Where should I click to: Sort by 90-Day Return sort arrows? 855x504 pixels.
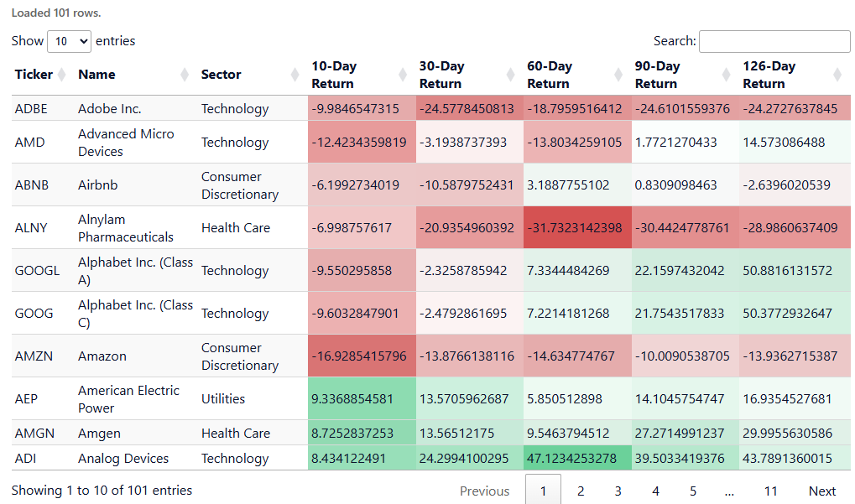(728, 75)
